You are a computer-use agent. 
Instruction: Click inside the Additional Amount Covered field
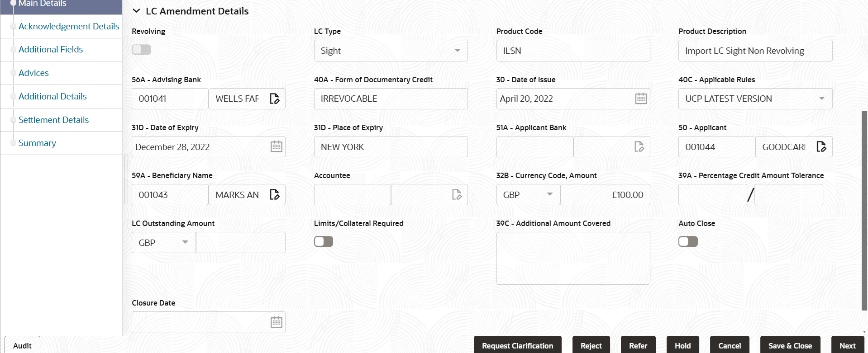(573, 258)
